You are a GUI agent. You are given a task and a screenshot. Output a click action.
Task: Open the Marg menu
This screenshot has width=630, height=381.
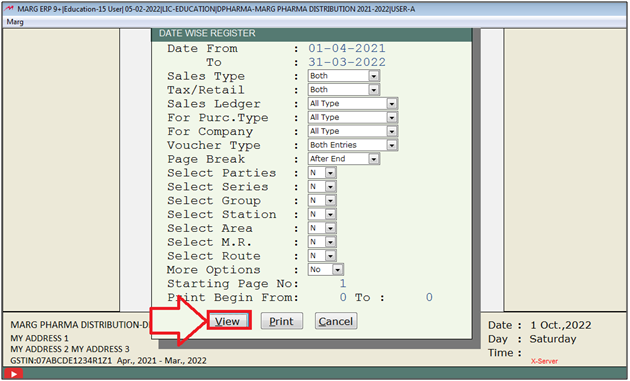[15, 22]
